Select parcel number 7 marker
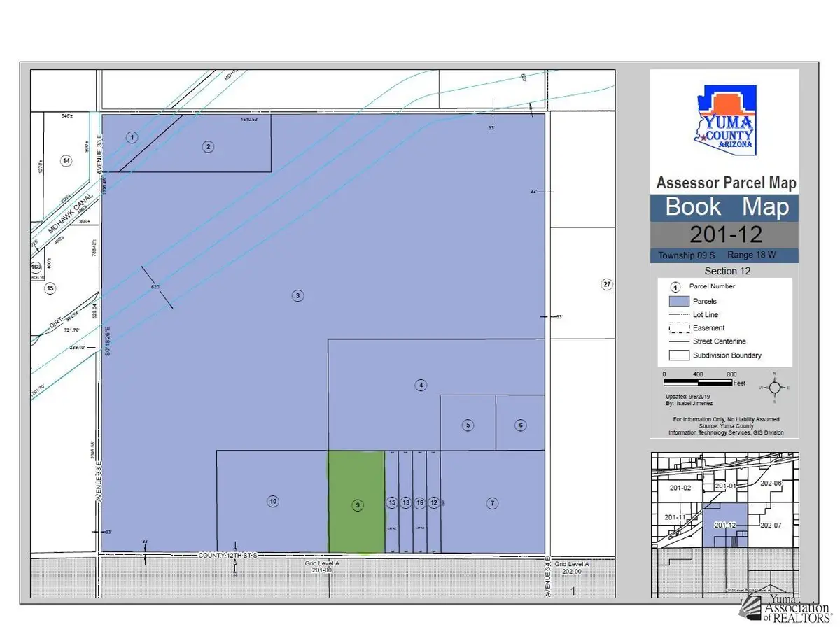The width and height of the screenshot is (840, 627). [x=493, y=502]
